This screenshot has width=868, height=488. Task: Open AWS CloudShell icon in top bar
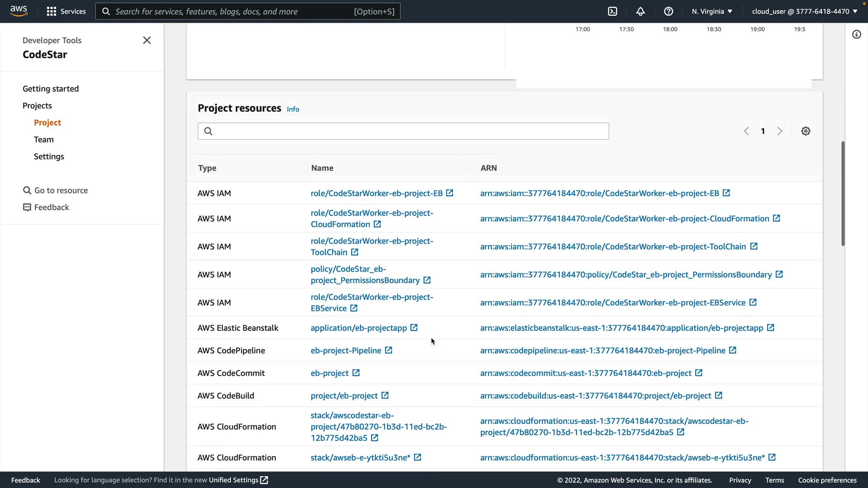613,11
